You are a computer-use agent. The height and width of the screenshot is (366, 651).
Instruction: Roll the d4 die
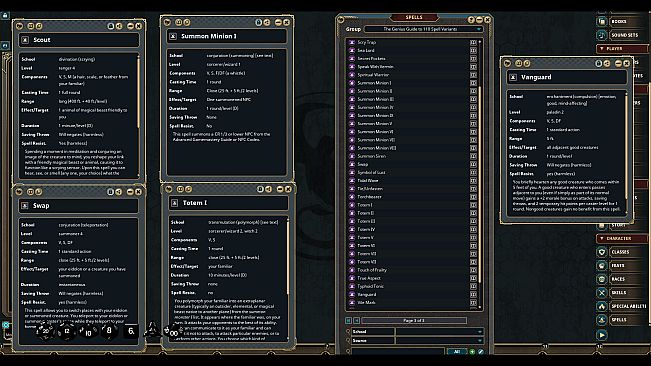pos(152,329)
